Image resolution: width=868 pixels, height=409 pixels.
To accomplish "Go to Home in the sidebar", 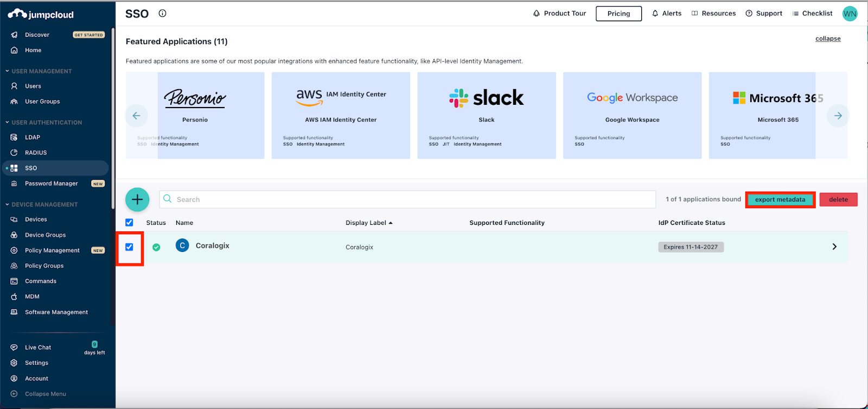I will point(33,50).
